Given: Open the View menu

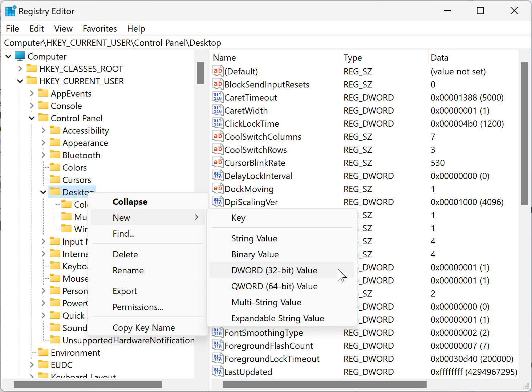Looking at the screenshot, I should click(63, 29).
